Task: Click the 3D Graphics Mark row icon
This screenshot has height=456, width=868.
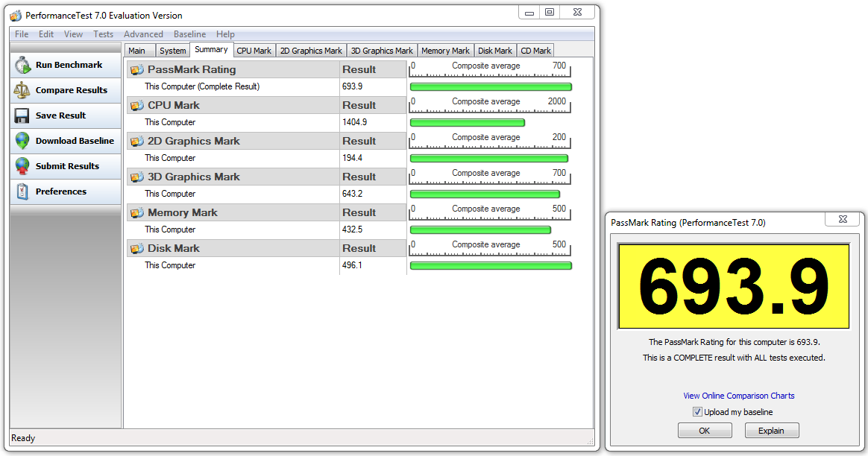Action: tap(136, 177)
